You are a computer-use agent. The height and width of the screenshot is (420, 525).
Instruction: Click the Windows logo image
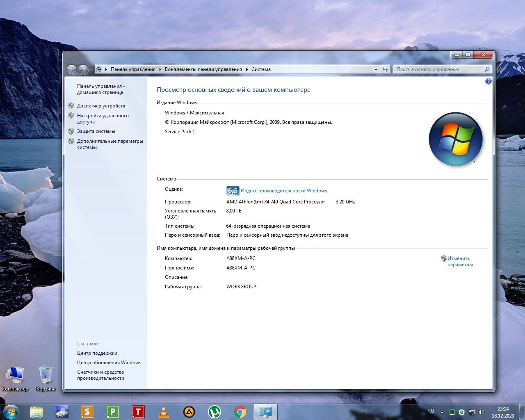point(455,139)
